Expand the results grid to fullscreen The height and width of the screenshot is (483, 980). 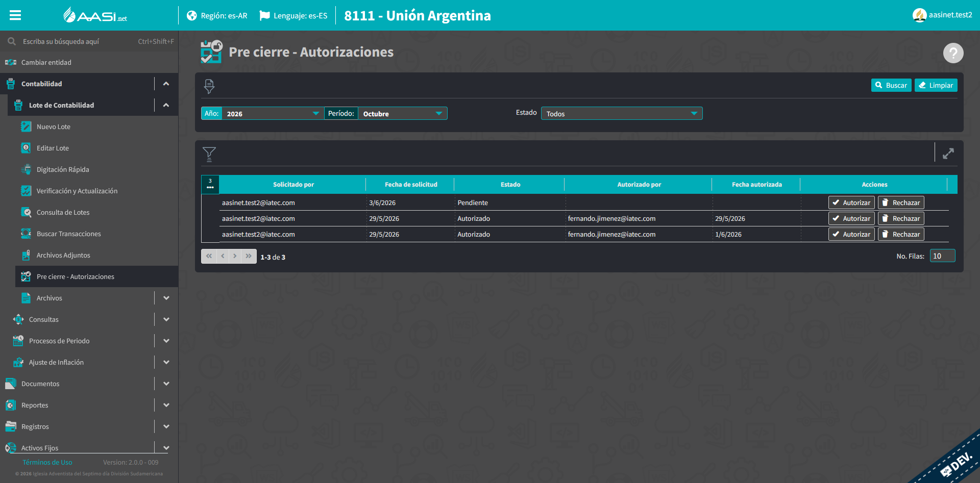pyautogui.click(x=948, y=154)
